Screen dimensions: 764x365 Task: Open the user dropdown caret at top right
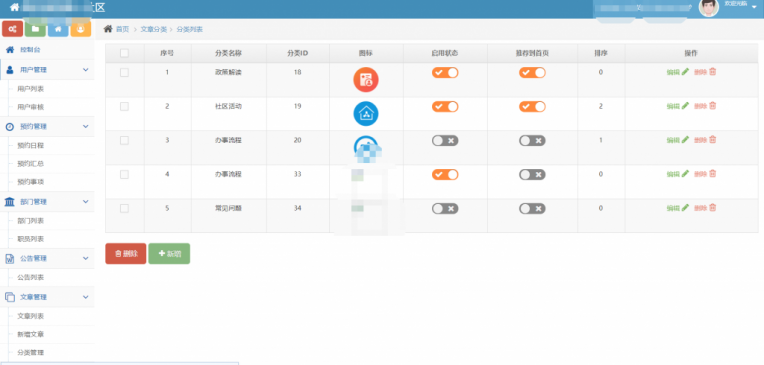(754, 7)
